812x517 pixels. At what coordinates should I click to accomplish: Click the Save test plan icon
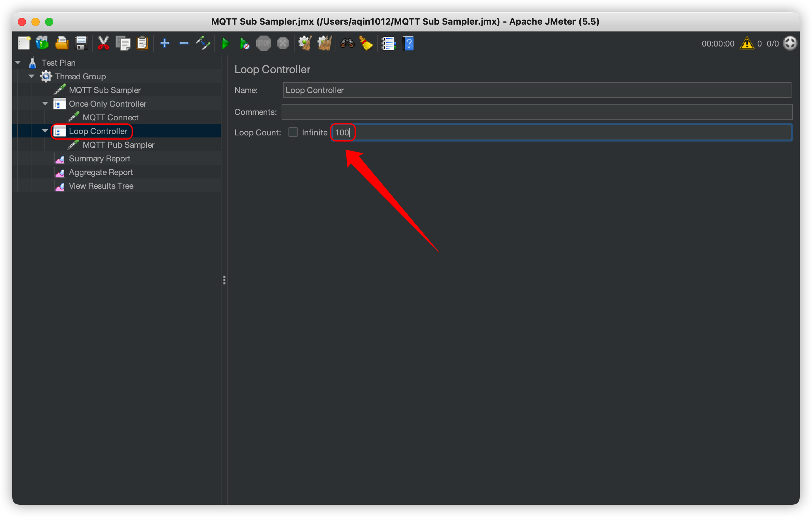pyautogui.click(x=81, y=43)
